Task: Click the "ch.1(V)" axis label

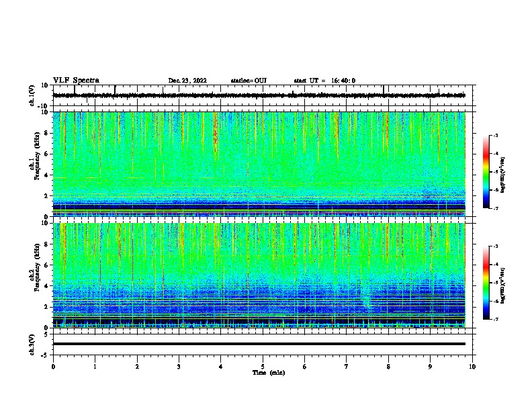Action: click(32, 95)
